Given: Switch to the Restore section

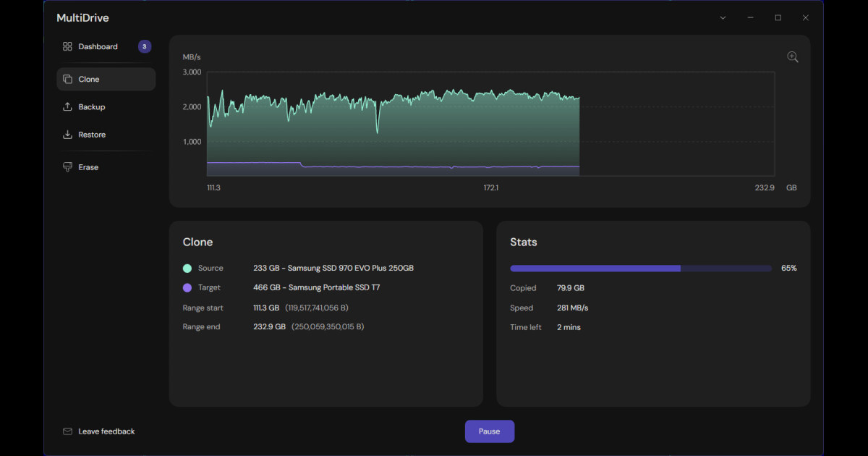Looking at the screenshot, I should click(92, 135).
